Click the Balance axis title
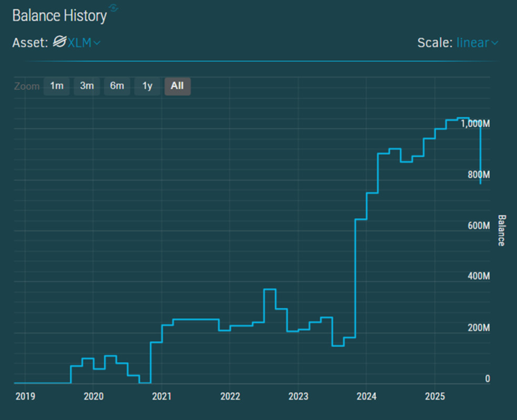Screen dimensions: 517x420 coord(501,230)
